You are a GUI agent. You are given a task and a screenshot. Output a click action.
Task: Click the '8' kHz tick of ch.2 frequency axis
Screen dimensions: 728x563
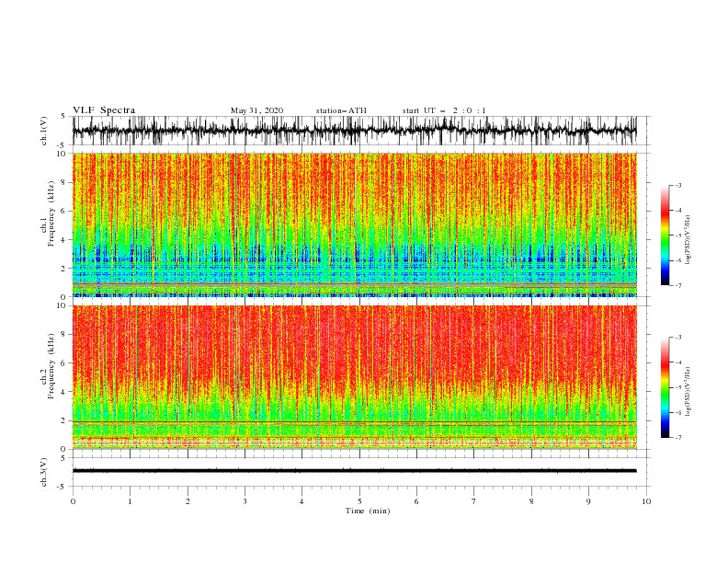[64, 335]
